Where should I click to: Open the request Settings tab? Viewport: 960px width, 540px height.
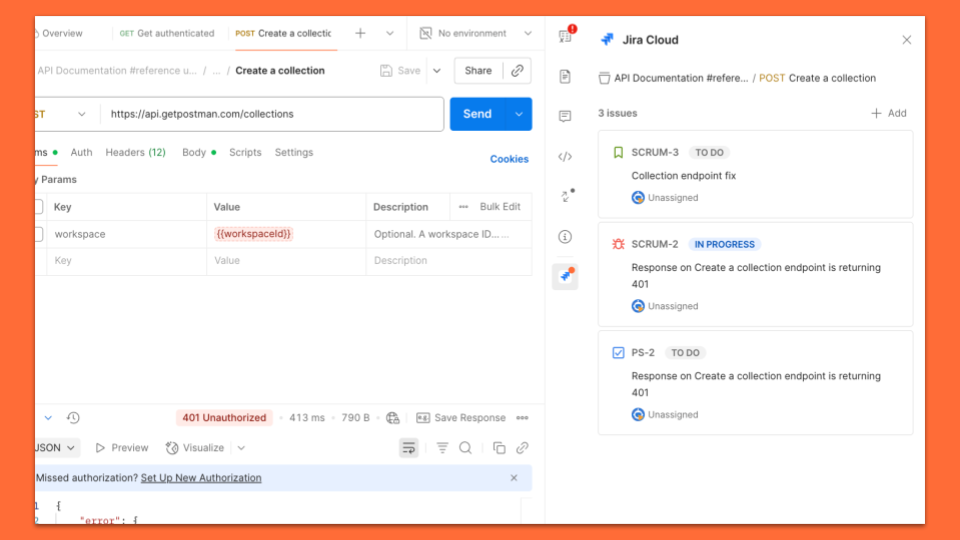294,152
